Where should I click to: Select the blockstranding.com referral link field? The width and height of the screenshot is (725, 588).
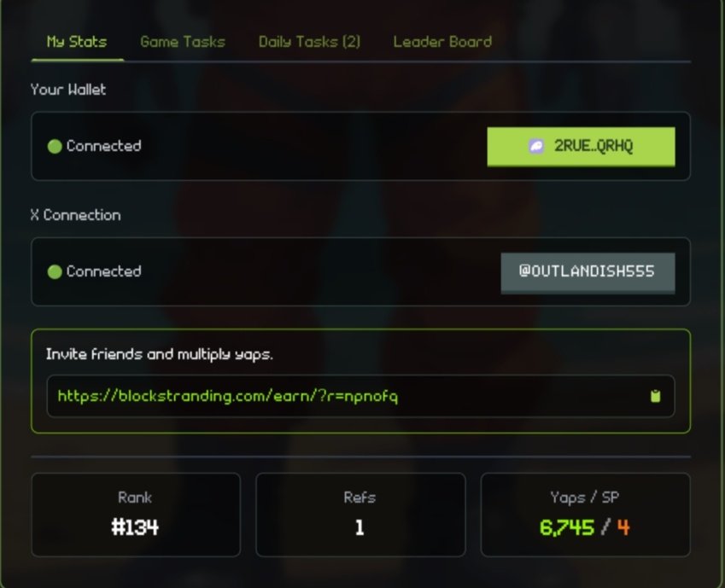[x=360, y=396]
